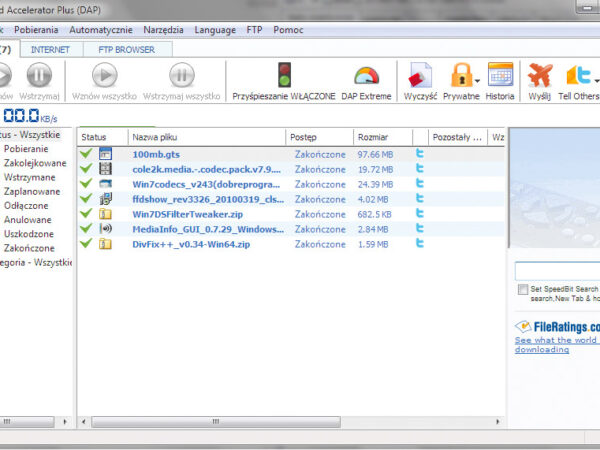600x450 pixels.
Task: Click the Przyśpieszanie traffic light icon
Action: coord(283,75)
